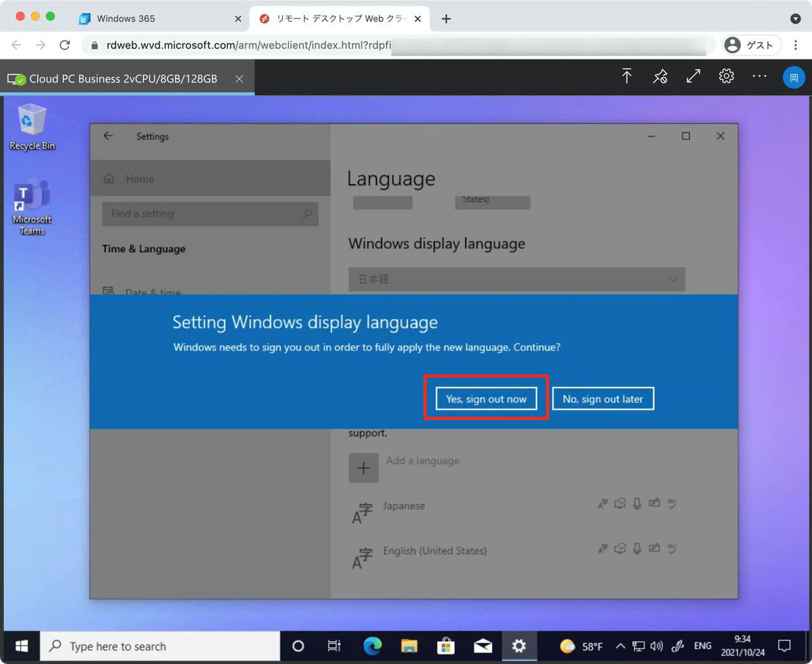
Task: Launch Microsoft Edge from taskbar
Action: click(x=372, y=646)
